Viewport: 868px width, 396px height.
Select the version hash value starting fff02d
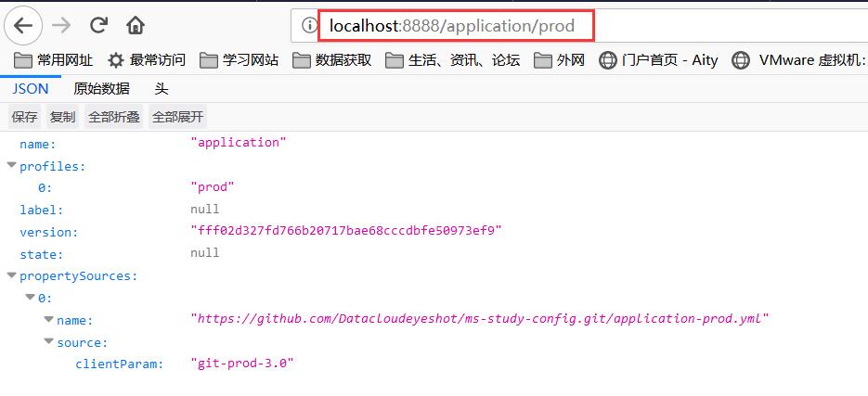(346, 230)
